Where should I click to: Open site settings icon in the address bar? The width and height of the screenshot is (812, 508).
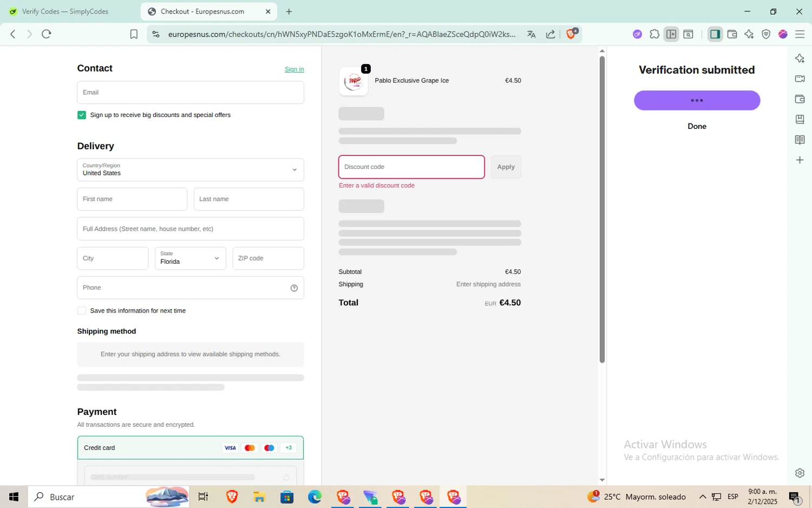156,34
